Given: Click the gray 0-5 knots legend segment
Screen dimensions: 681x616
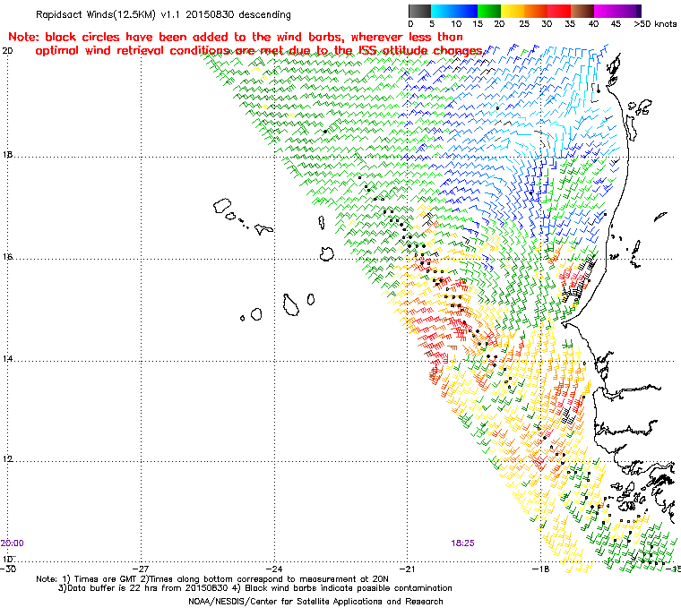Looking at the screenshot, I should pyautogui.click(x=419, y=11).
